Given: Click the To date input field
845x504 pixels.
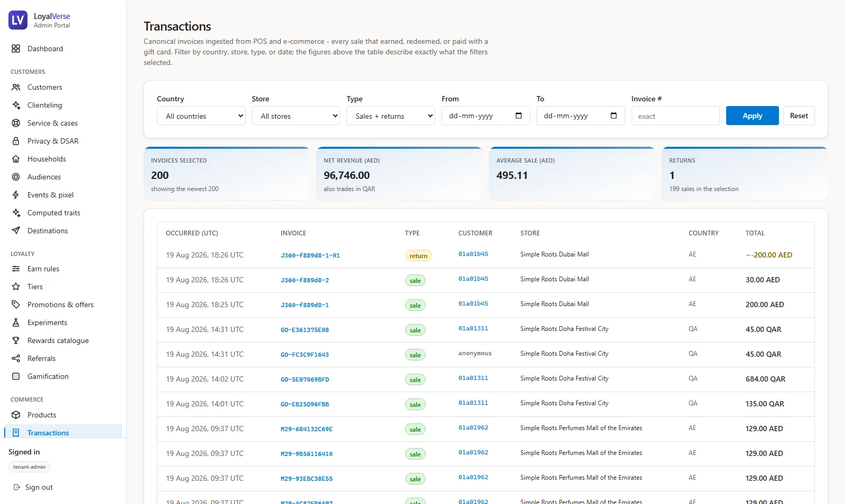Looking at the screenshot, I should tap(580, 116).
